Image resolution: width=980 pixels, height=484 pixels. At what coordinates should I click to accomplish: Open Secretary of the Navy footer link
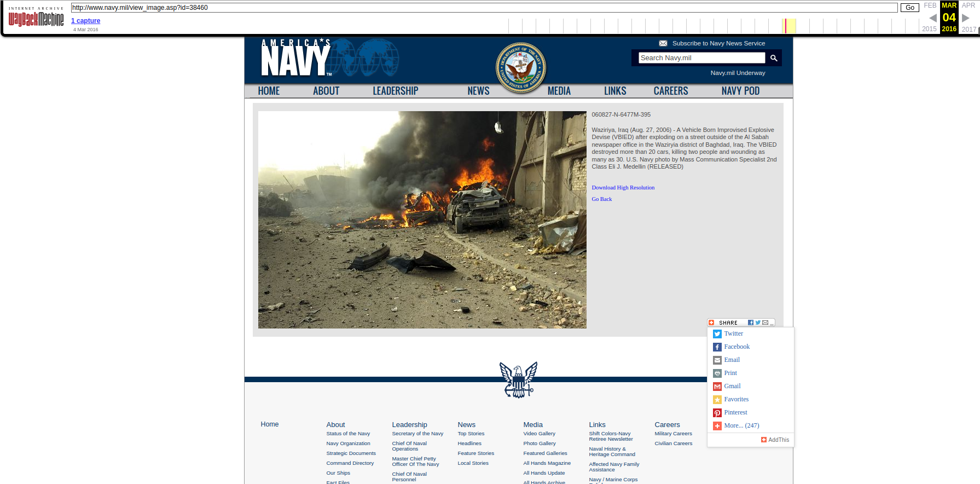(417, 434)
